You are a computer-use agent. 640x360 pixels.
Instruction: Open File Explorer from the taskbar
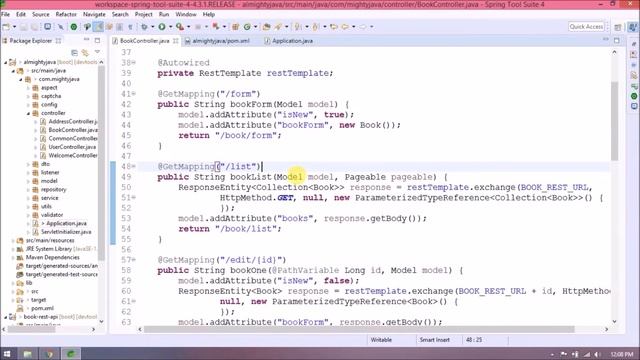coord(27,354)
